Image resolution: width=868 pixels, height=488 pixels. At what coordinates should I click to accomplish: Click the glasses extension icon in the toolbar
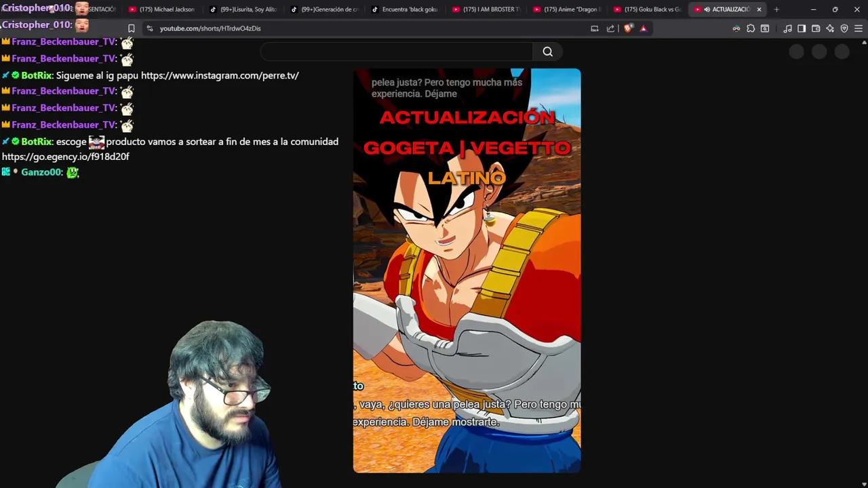736,28
